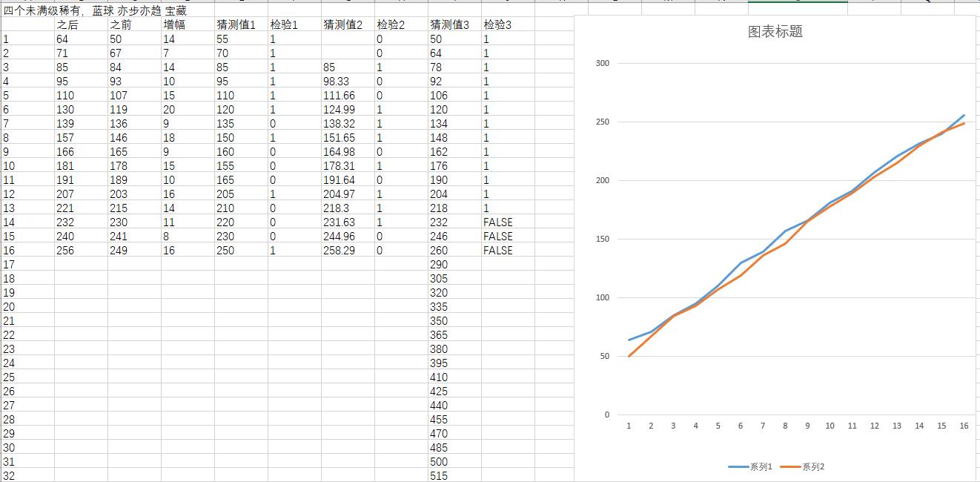Select the title cell starting with 四个未满级稀有
This screenshot has height=482, width=980.
[95, 11]
